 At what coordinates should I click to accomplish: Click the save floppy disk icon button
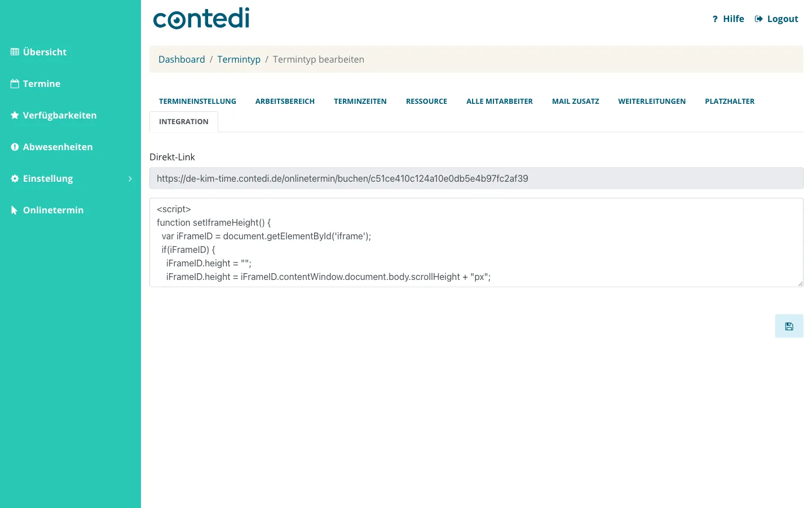789,326
